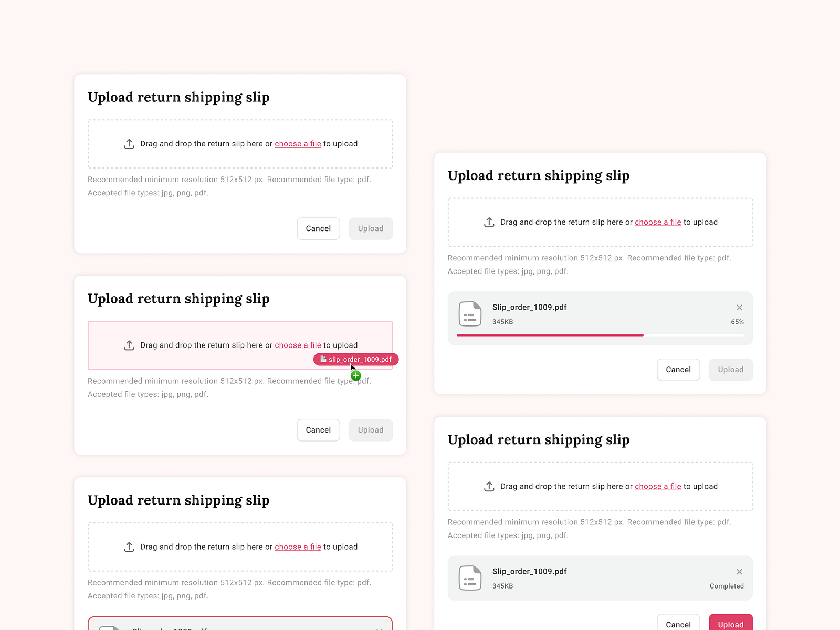Remove the uploading Slip_order_1009.pdf with the X
Screen dimensions: 840x630
tap(739, 307)
